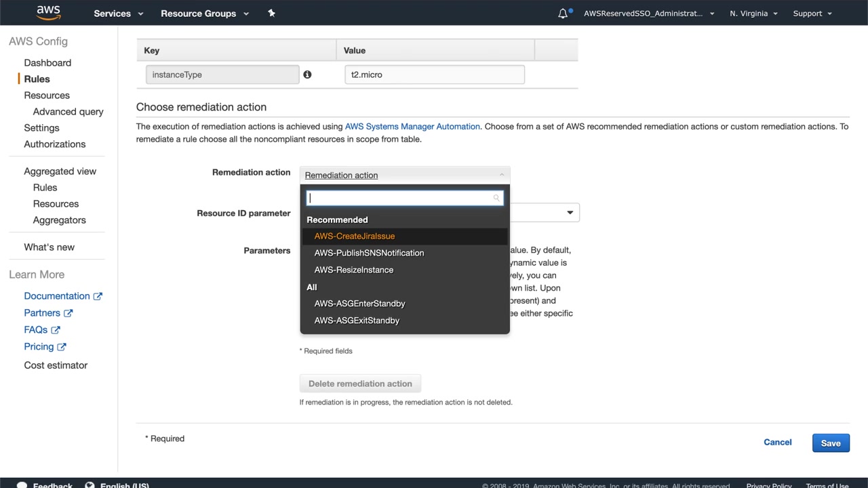This screenshot has height=488, width=868.
Task: Expand the Resource Groups menu
Action: tap(205, 14)
